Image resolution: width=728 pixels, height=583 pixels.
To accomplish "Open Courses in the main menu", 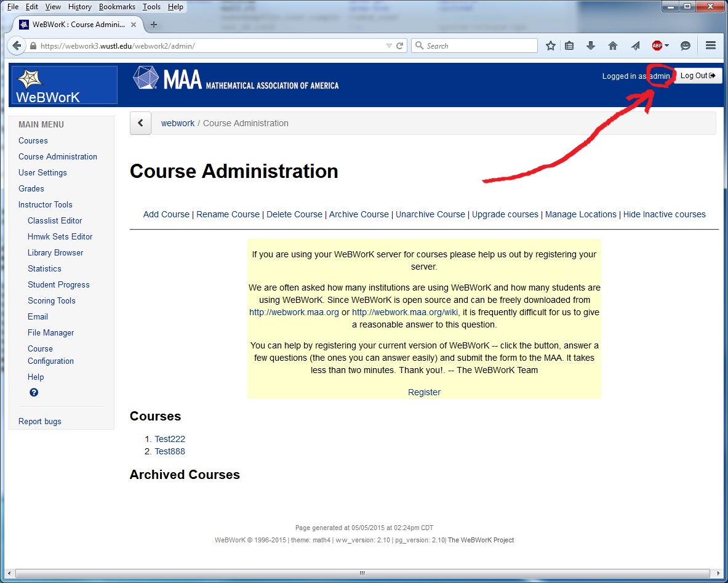I will (33, 140).
